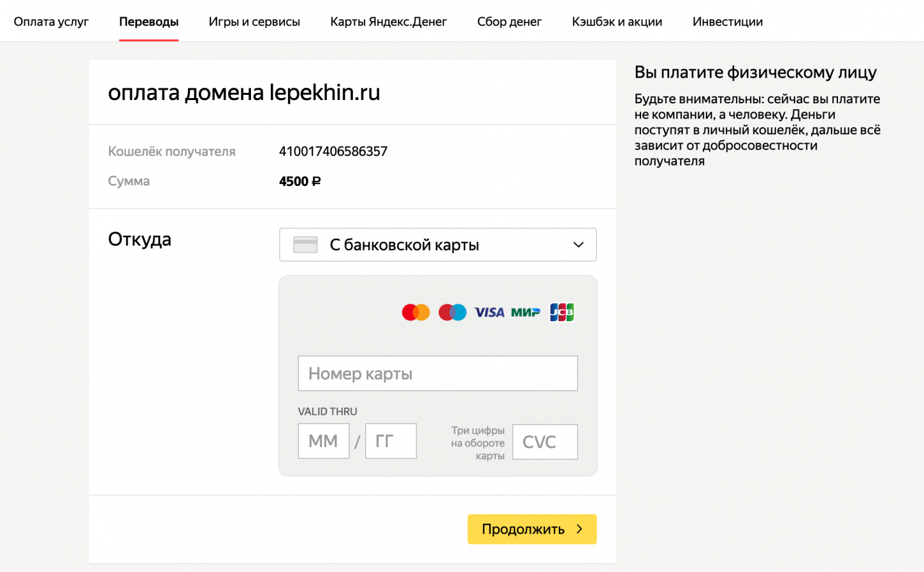Open the Карты Яндекс.Денег section

tap(388, 22)
